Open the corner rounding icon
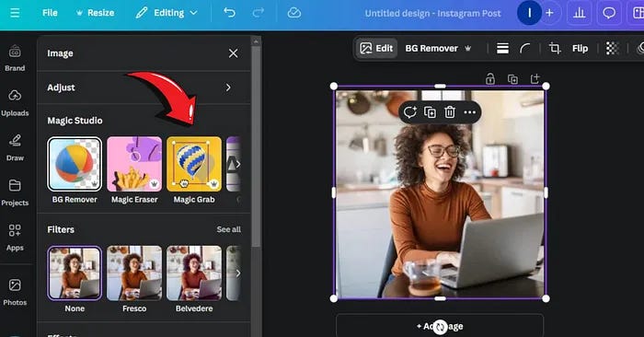 tap(525, 48)
